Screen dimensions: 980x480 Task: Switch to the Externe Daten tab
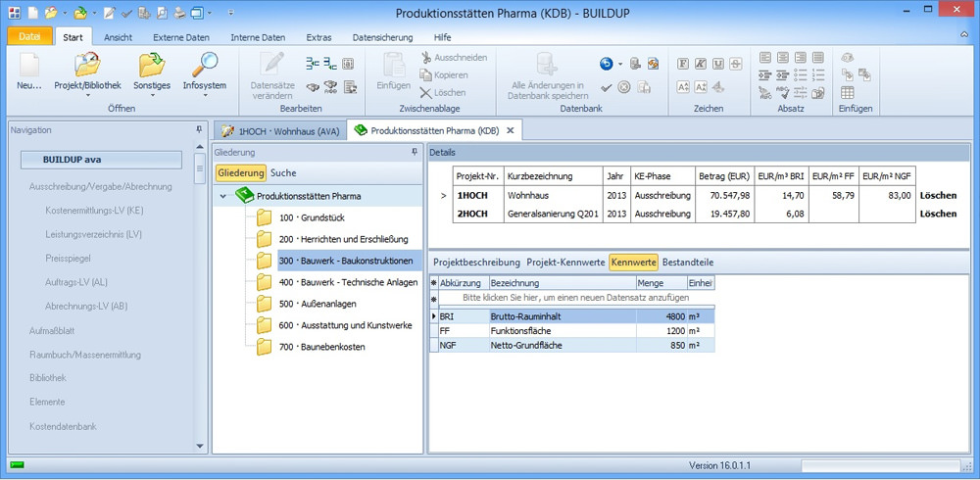(x=181, y=37)
